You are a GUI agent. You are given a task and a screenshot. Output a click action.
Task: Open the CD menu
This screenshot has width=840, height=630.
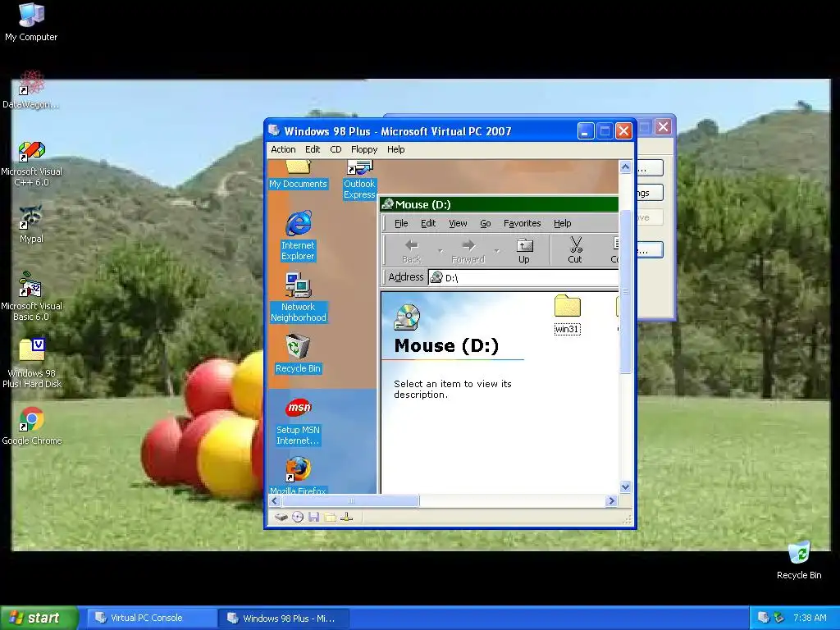[x=336, y=149]
